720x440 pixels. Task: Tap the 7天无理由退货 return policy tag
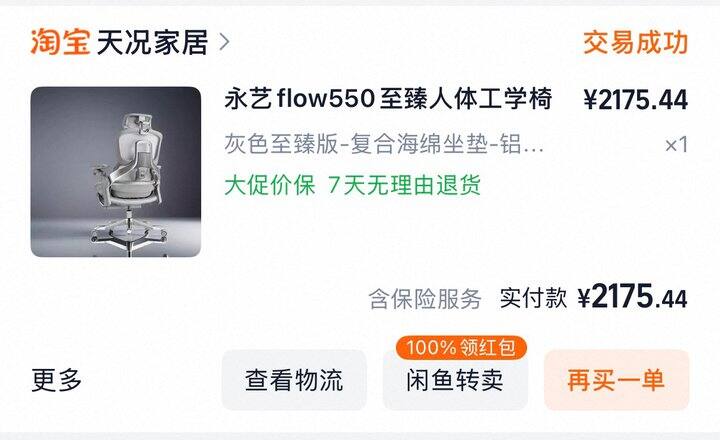[x=405, y=185]
